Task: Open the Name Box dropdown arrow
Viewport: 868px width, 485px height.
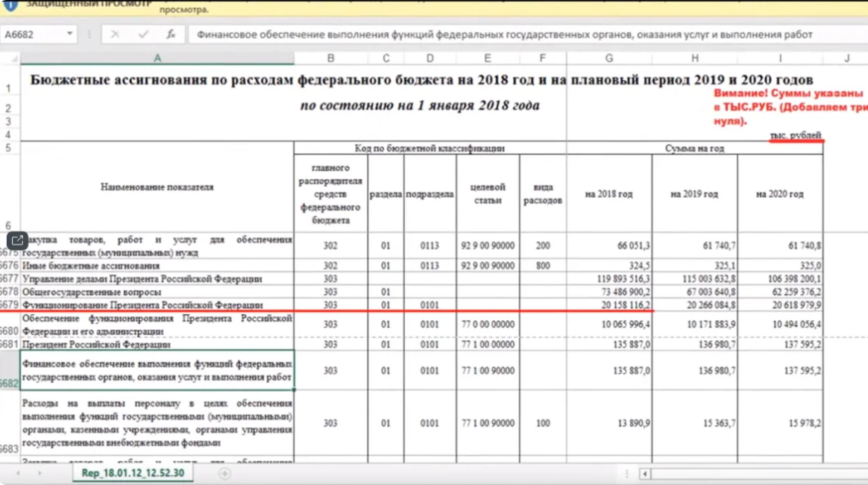Action: tap(70, 34)
